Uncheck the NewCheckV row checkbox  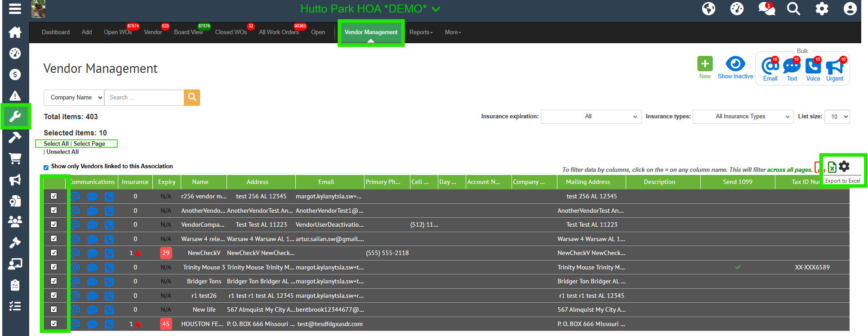[54, 253]
